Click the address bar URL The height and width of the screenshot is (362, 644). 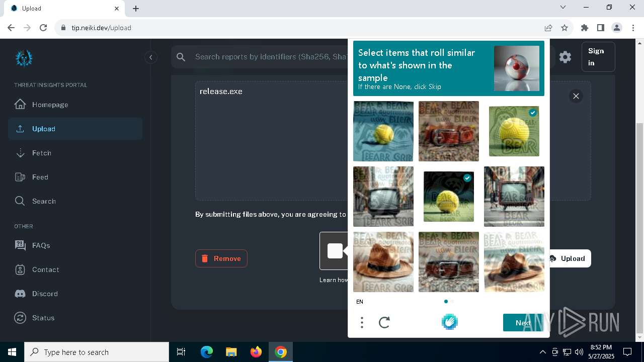tap(101, 28)
